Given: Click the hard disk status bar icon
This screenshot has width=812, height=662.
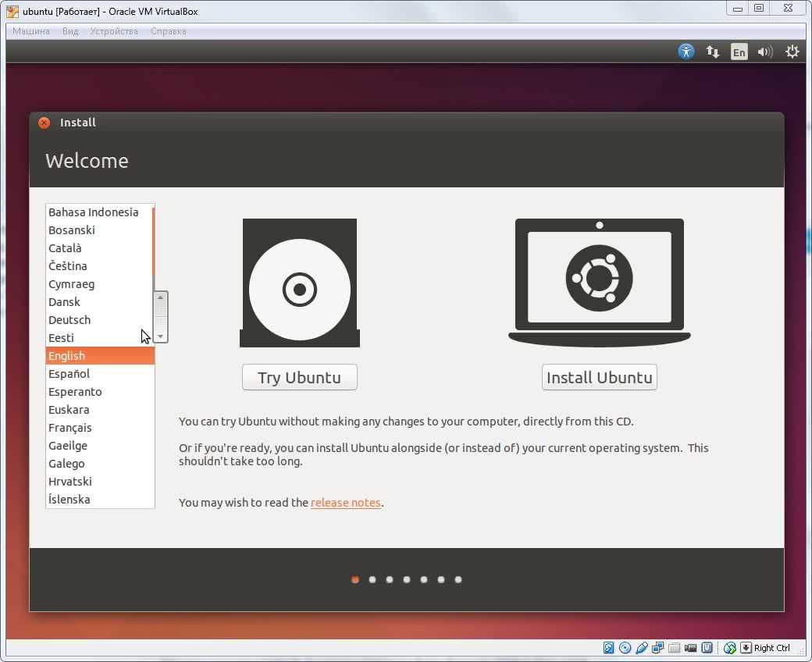Looking at the screenshot, I should (x=608, y=648).
